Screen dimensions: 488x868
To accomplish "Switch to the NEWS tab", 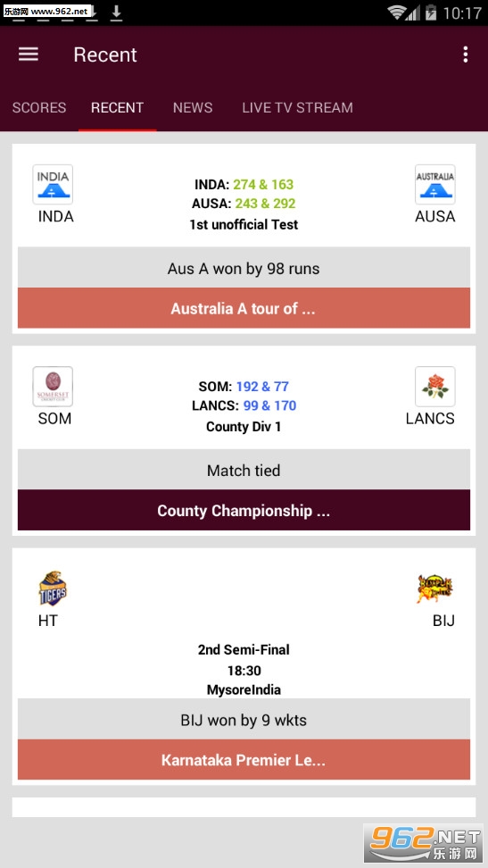I will click(x=193, y=107).
